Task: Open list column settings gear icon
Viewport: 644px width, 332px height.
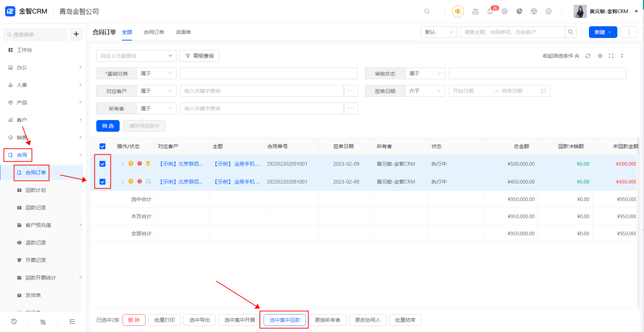Action: [x=600, y=56]
